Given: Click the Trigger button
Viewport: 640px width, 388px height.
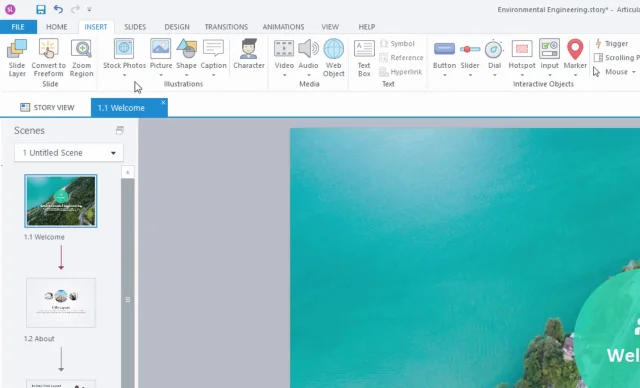Looking at the screenshot, I should click(x=611, y=44).
